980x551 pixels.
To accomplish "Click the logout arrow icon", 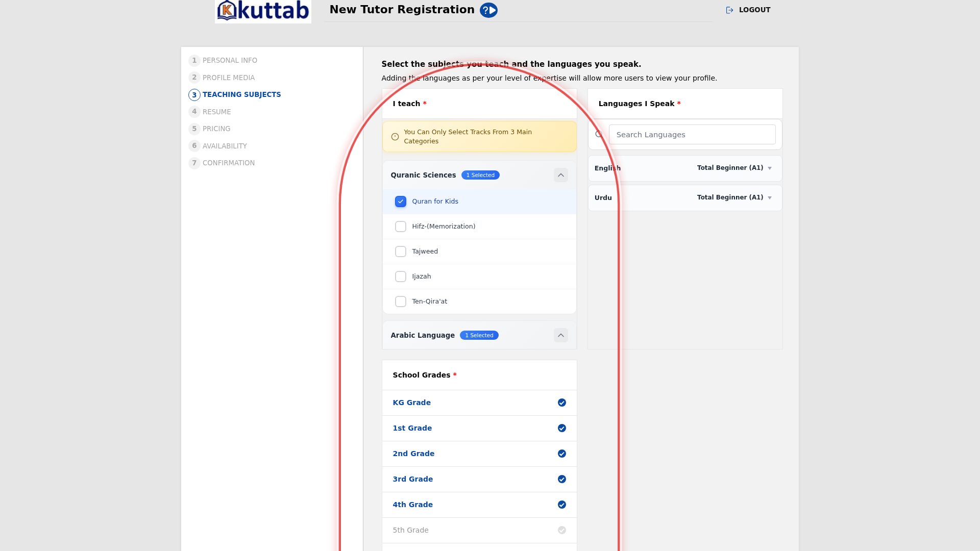I will click(x=730, y=10).
